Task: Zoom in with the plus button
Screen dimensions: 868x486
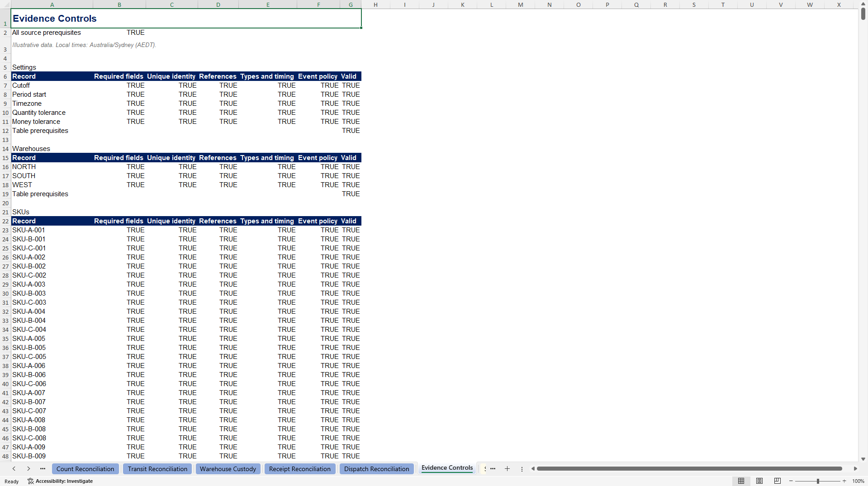Action: pos(844,481)
